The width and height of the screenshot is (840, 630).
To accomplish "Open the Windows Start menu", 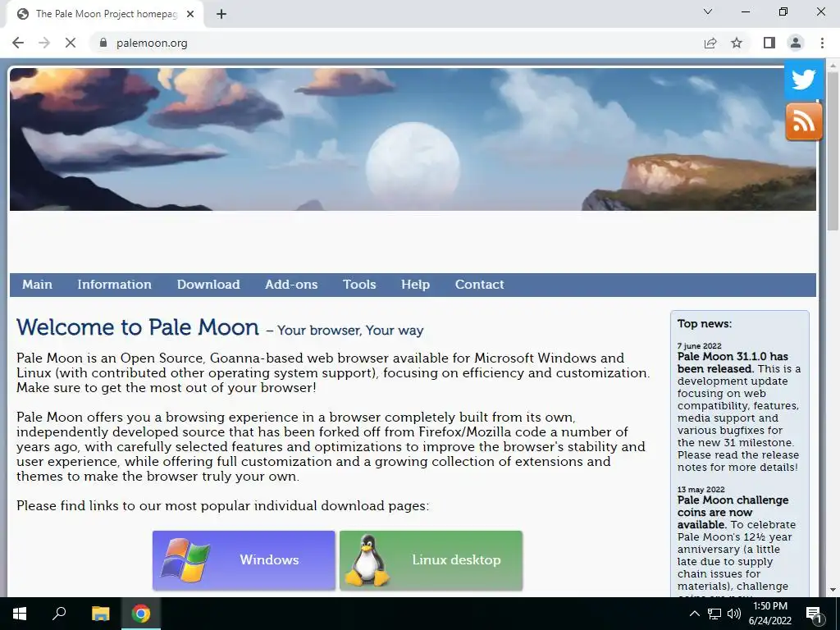I will 20,614.
